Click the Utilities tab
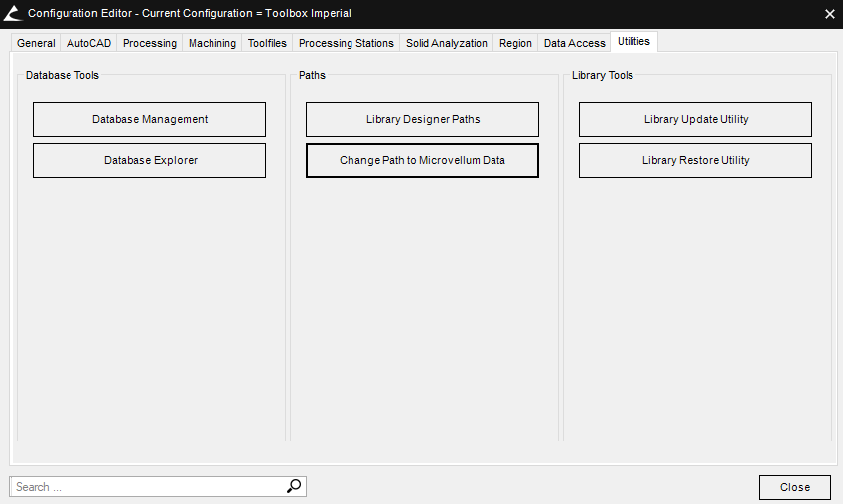843x504 pixels. click(x=633, y=41)
